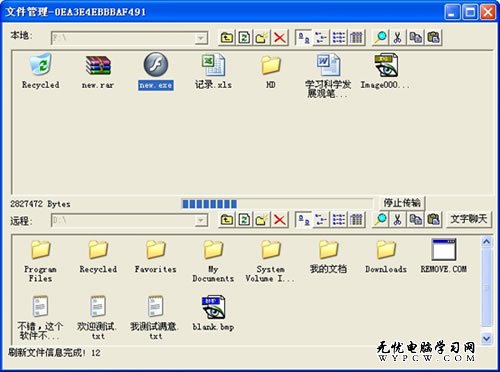Switch local pane to large icons view

click(304, 37)
